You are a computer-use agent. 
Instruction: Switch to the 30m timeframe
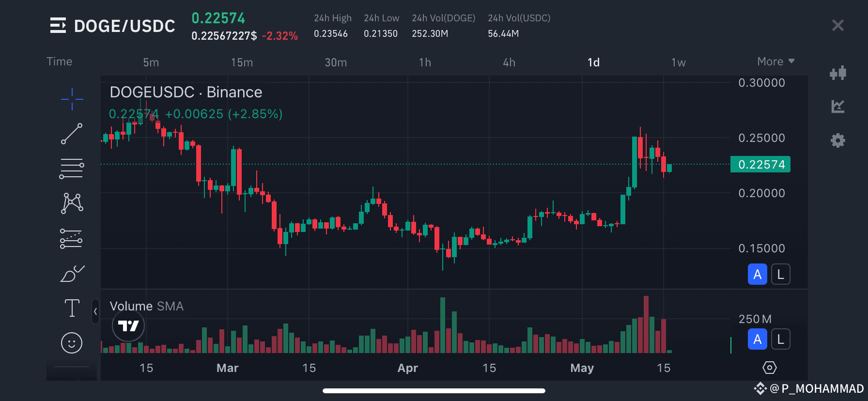(x=336, y=62)
